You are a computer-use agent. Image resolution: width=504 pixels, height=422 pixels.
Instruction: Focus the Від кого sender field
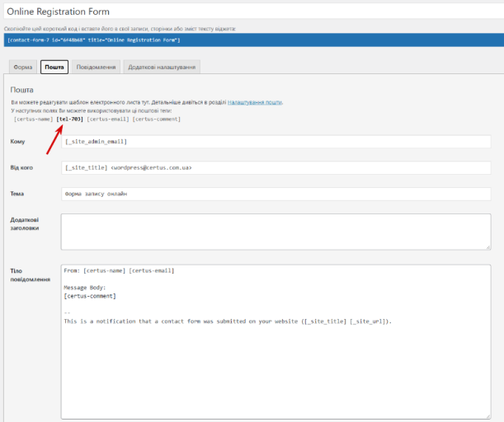tap(276, 167)
